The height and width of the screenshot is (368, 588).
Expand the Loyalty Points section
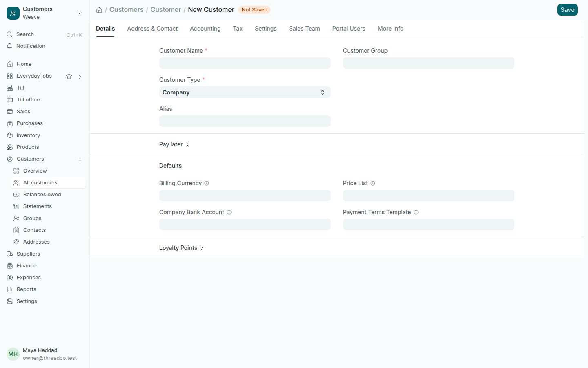tap(181, 248)
